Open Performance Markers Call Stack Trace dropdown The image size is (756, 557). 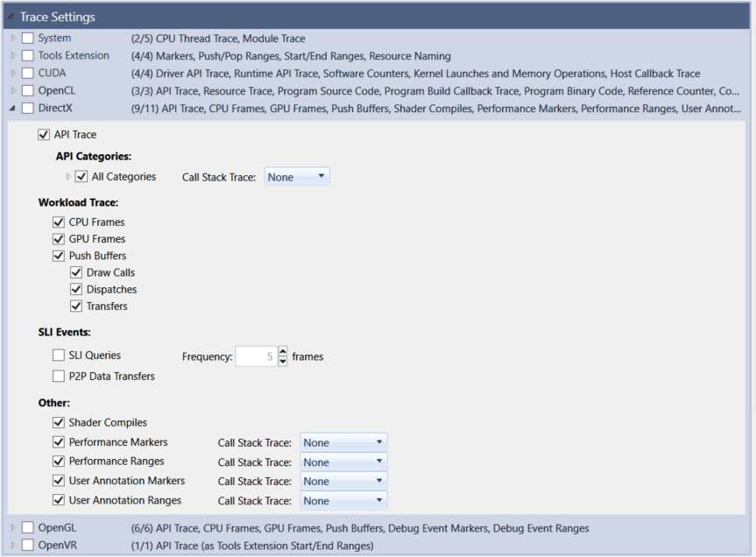343,442
